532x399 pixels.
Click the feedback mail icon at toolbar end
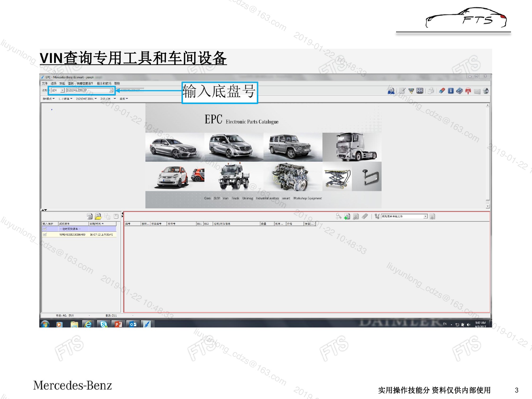486,91
